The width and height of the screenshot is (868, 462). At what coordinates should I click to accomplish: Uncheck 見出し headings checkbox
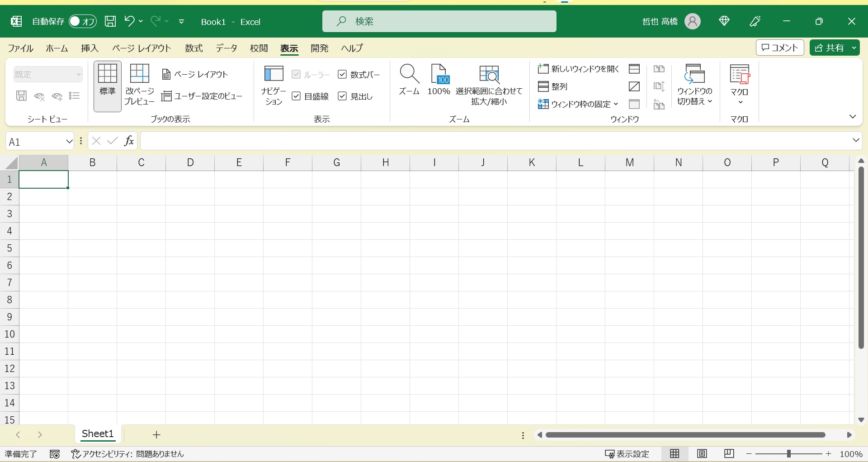(342, 96)
